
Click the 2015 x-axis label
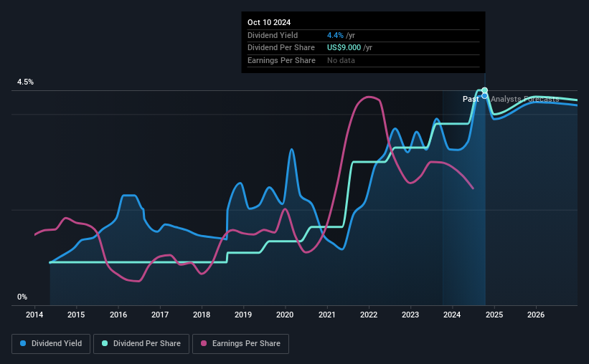tap(76, 315)
